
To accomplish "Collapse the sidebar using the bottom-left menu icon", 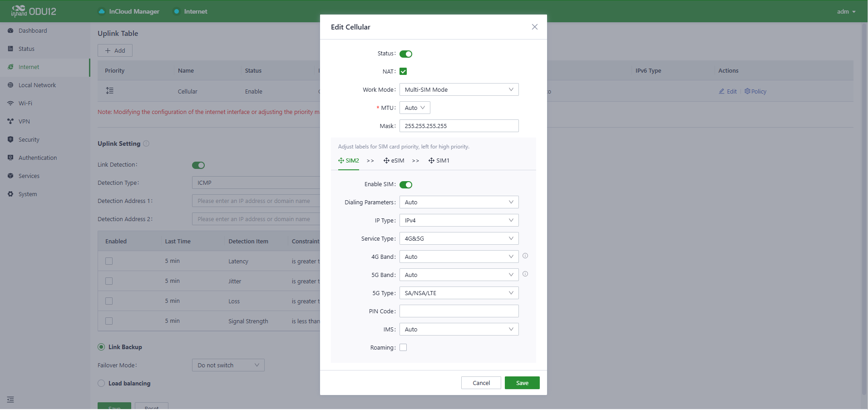I will [x=10, y=400].
